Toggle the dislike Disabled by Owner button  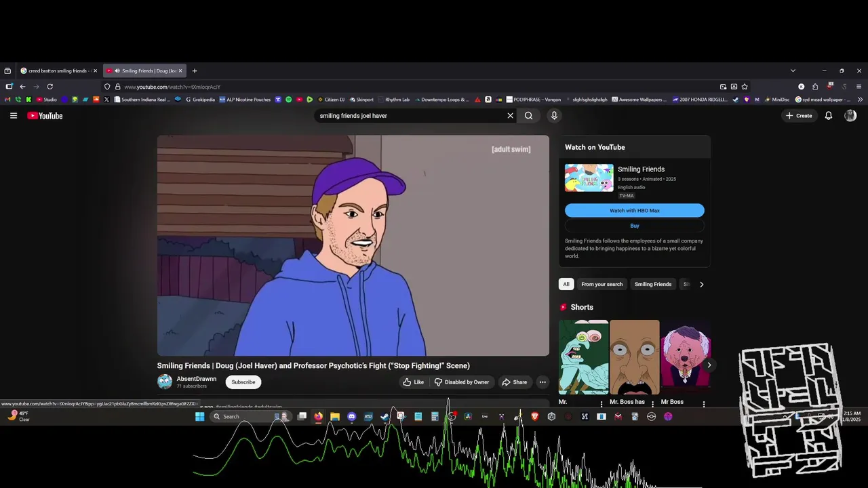(x=462, y=382)
